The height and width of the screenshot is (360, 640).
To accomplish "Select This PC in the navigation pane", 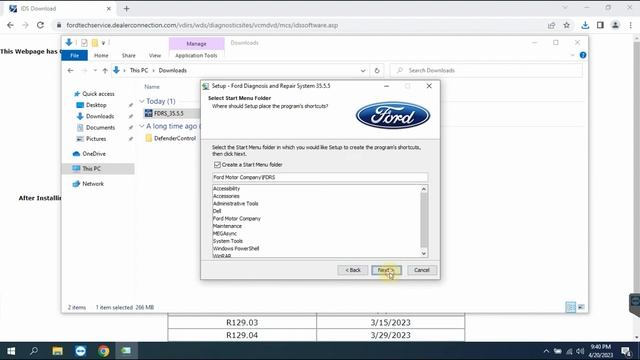I will (98, 169).
